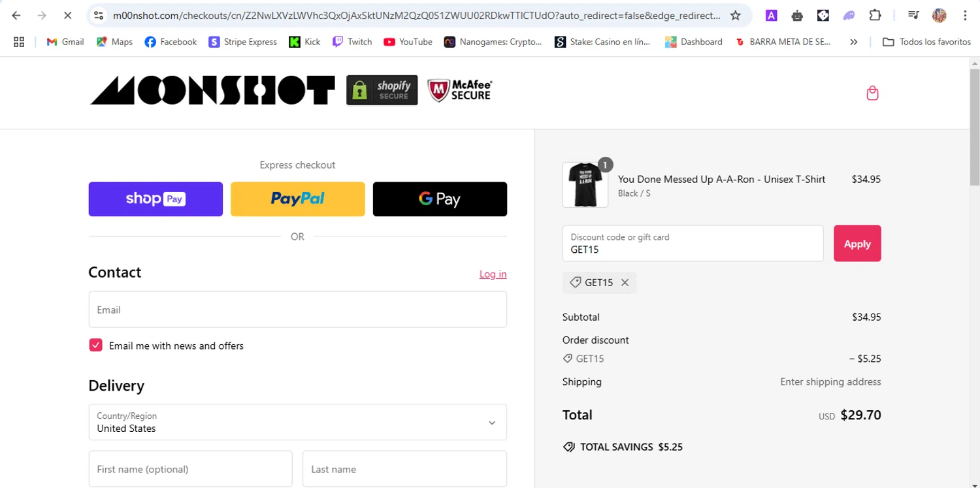Screen dimensions: 980x488
Task: Open the media control icon
Action: [x=913, y=15]
